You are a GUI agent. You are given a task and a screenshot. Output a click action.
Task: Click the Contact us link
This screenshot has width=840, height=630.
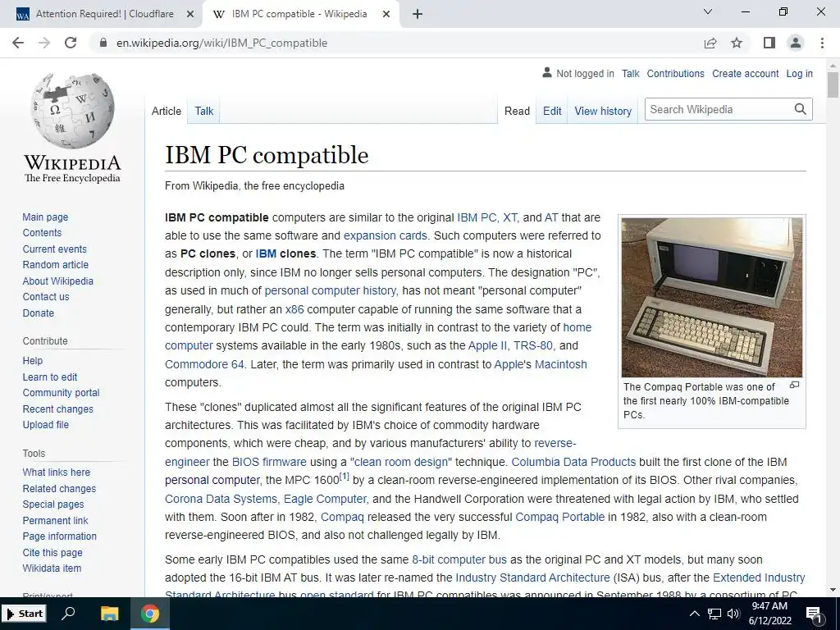tap(46, 297)
